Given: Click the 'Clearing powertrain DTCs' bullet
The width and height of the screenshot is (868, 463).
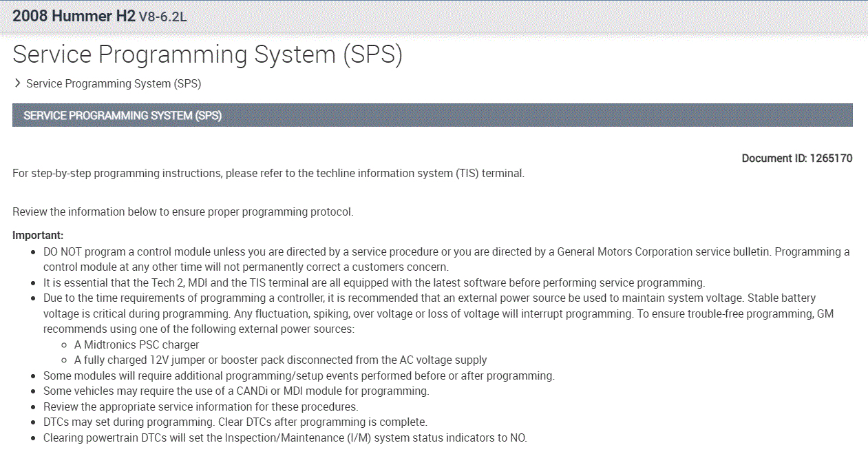Looking at the screenshot, I should tap(285, 438).
